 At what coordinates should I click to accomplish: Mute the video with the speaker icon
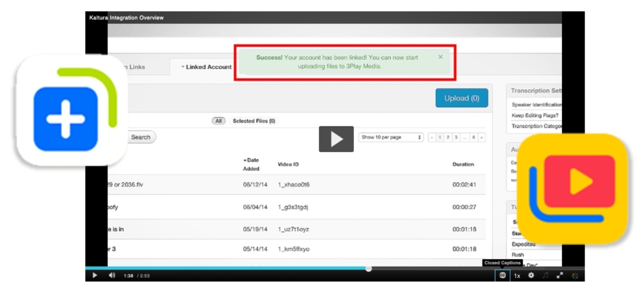[x=112, y=275]
